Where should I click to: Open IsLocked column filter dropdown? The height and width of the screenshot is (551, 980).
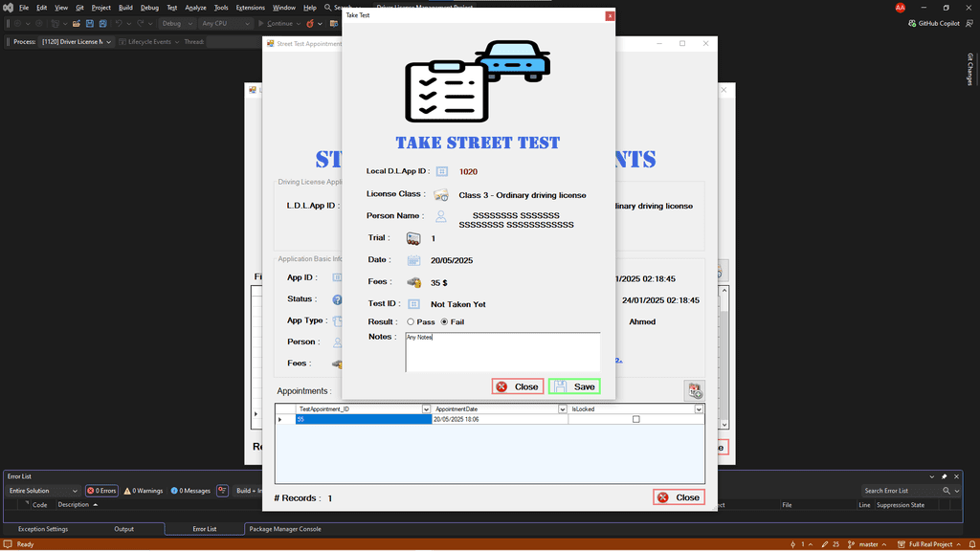click(699, 409)
